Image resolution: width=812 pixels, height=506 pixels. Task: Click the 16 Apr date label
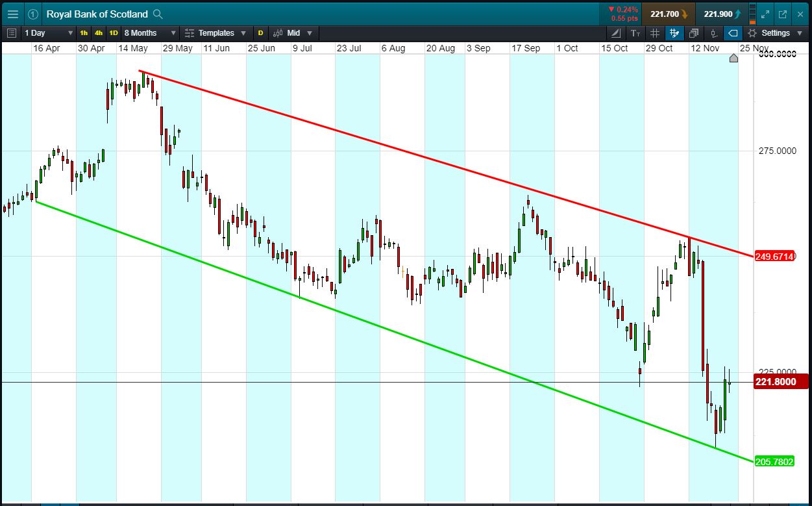click(46, 48)
